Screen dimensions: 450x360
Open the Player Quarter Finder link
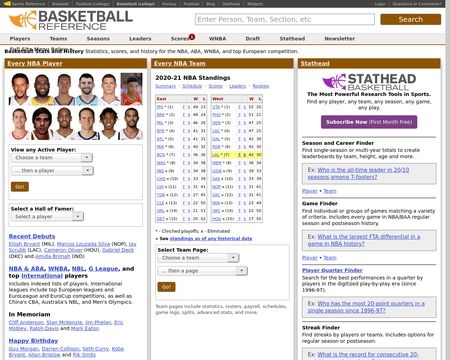coord(332,270)
